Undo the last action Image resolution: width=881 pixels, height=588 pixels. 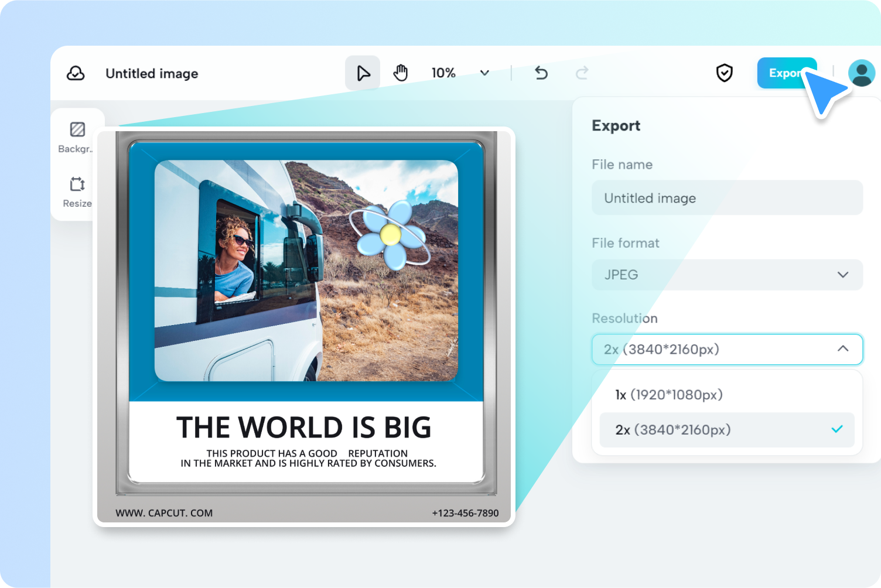541,73
